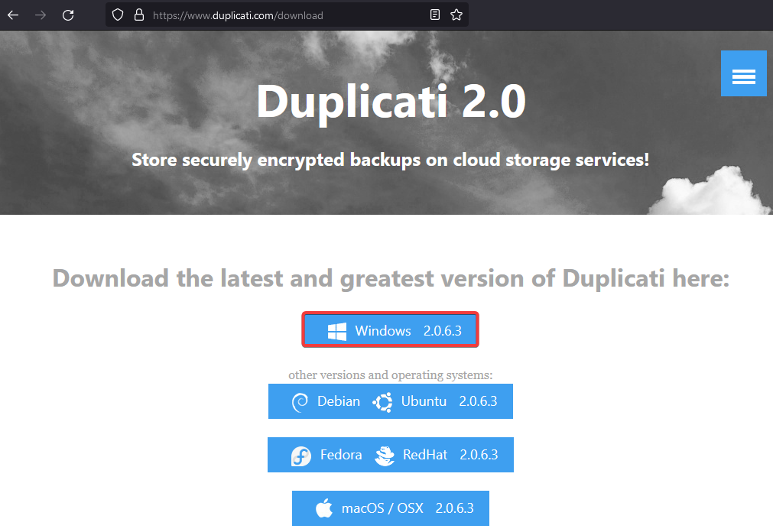Go back to the previous page
The height and width of the screenshot is (532, 773).
[x=13, y=15]
